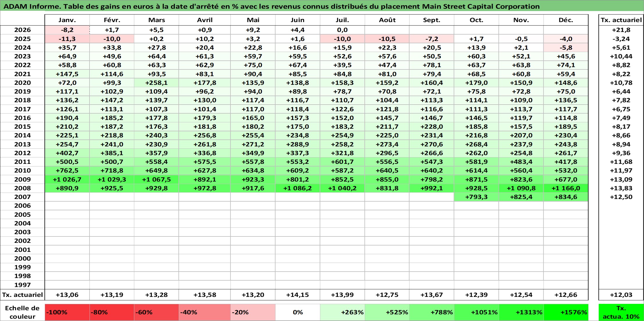Click the +256,8 cell for April 2014
Viewport: 644px width, 321px height.
205,135
